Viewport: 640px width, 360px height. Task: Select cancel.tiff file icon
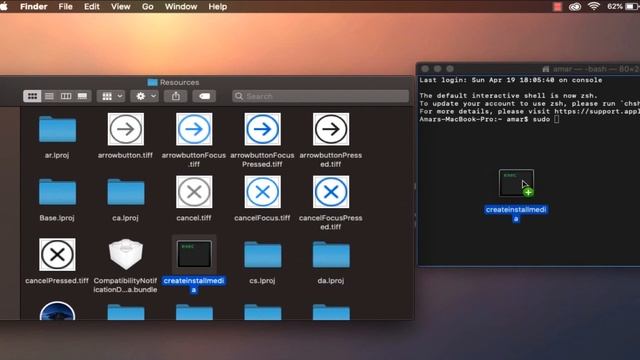click(x=194, y=192)
